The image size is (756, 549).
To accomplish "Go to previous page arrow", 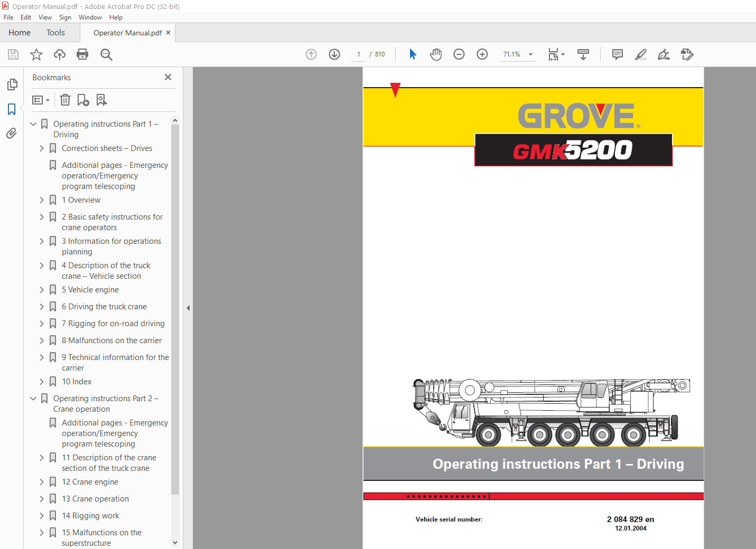I will pos(311,54).
